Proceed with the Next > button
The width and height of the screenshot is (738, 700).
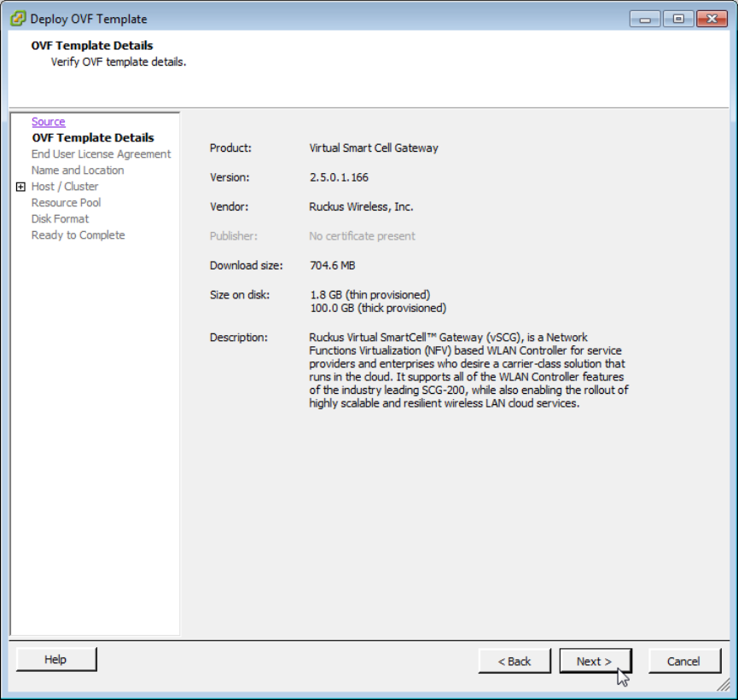coord(596,662)
